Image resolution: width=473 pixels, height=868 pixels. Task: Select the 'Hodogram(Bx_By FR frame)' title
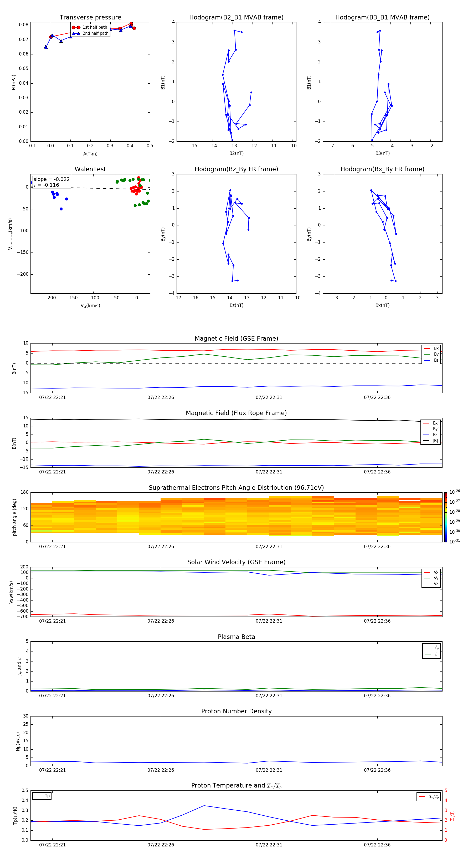pos(382,169)
